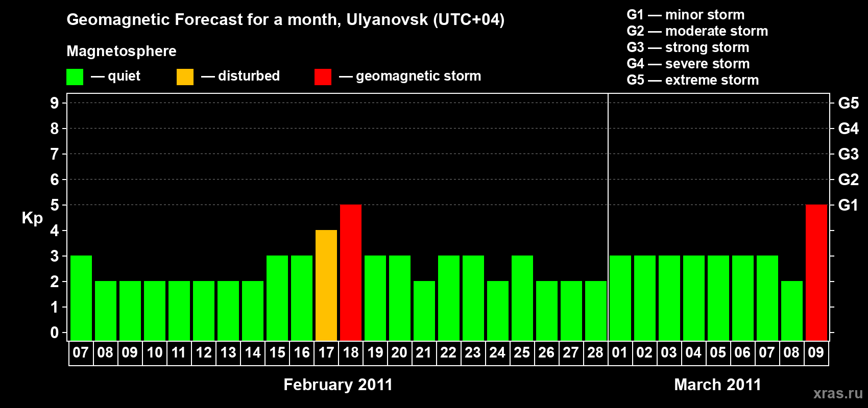Screen dimensions: 868x408
Task: Click the green bar for February 07
Action: (81, 298)
